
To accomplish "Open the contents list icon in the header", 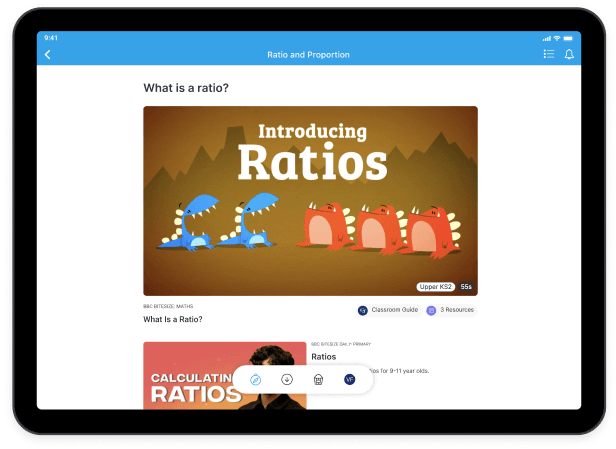I will tap(549, 54).
